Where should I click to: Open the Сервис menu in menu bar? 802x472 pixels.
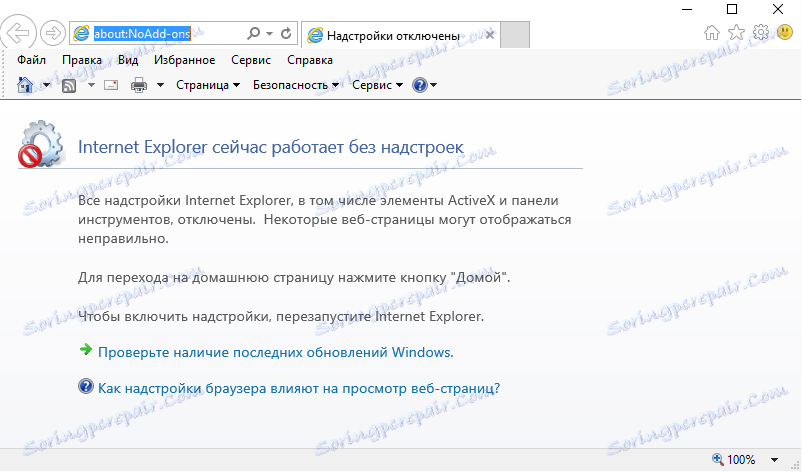coord(251,60)
